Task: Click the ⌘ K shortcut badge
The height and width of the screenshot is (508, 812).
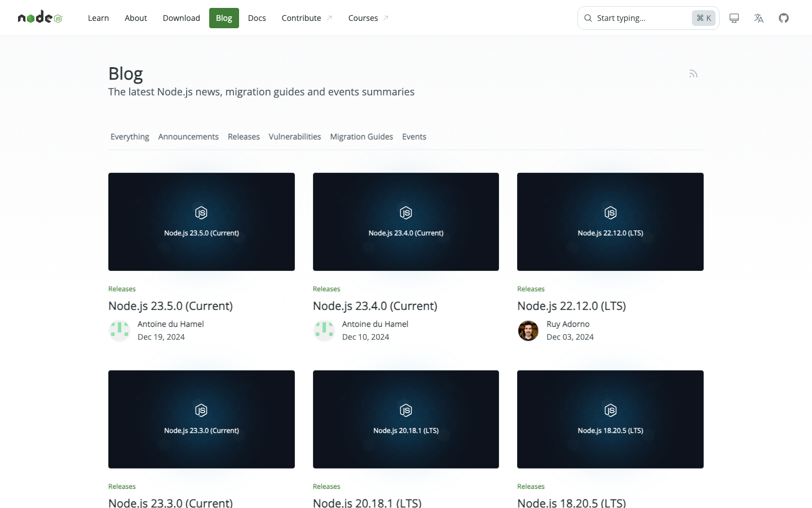Action: pyautogui.click(x=704, y=18)
